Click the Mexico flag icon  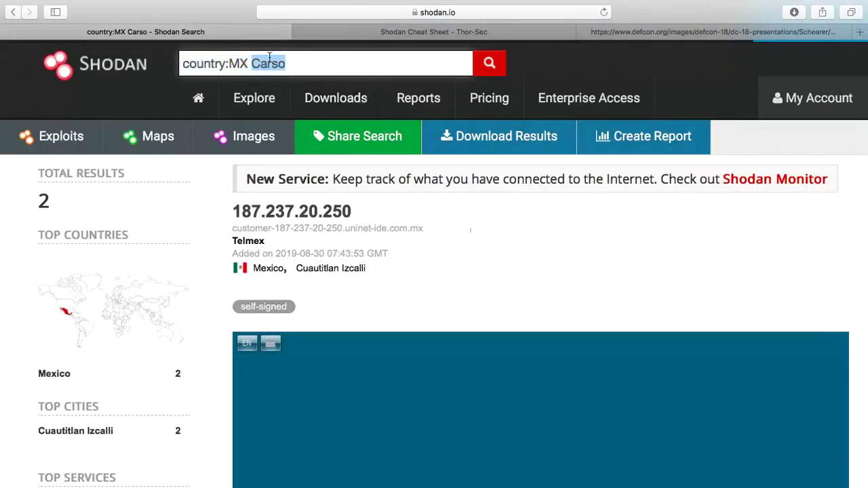[x=240, y=268]
